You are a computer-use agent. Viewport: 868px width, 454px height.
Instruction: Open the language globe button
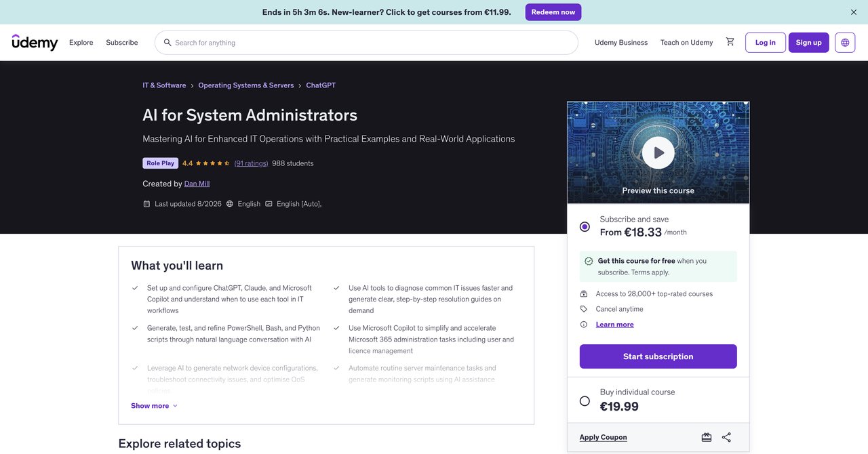pyautogui.click(x=845, y=42)
